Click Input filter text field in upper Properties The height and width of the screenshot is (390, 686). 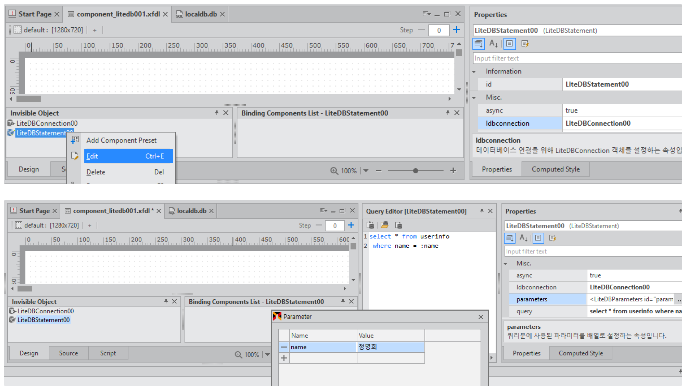[x=578, y=58]
